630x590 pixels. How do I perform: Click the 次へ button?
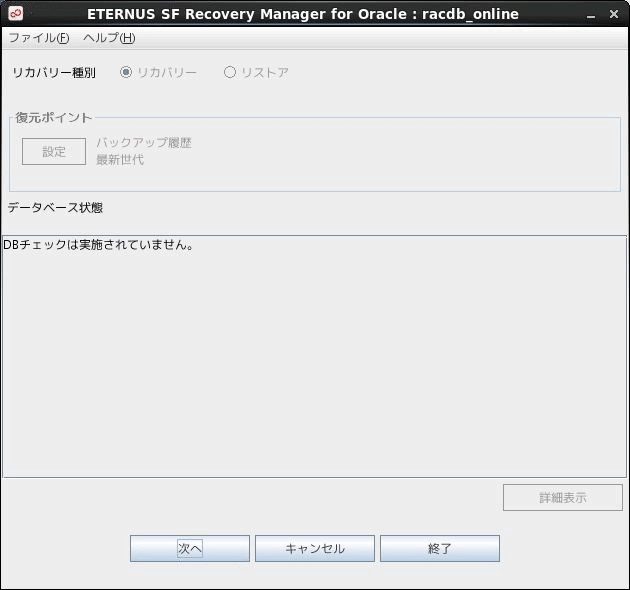(190, 548)
